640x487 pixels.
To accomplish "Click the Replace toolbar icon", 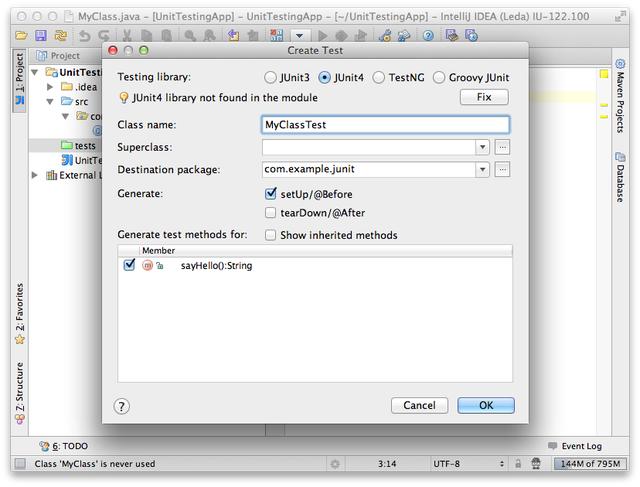I will [209, 36].
